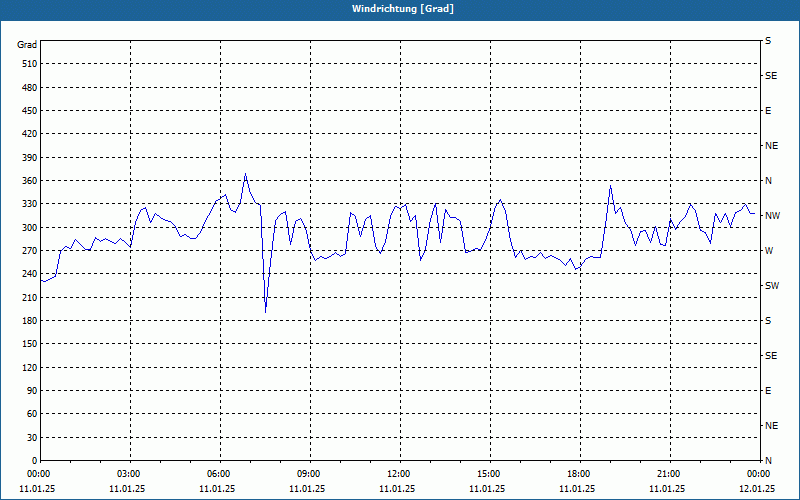Click the E compass label beside the 450 gridline
The width and height of the screenshot is (800, 500).
click(x=768, y=111)
